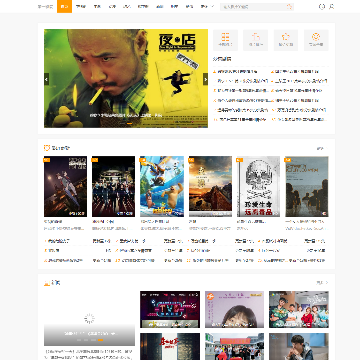Image resolution: width=360 pixels, height=360 pixels.
Task: Open the more link of the lower video section
Action: (322, 283)
